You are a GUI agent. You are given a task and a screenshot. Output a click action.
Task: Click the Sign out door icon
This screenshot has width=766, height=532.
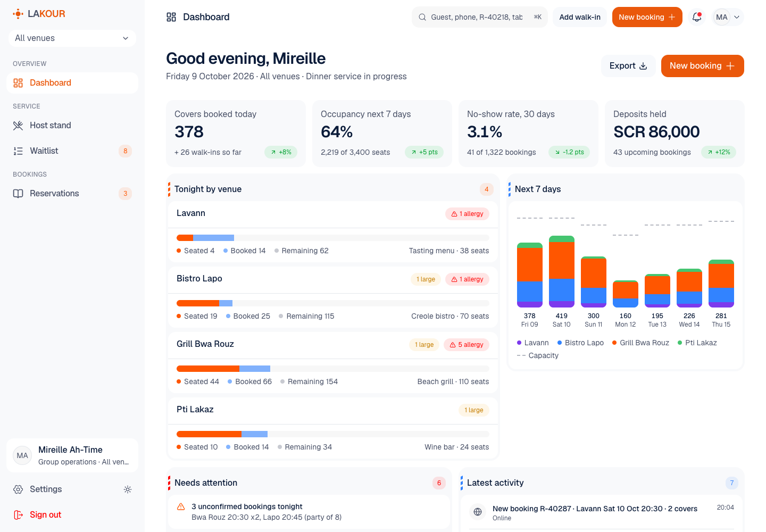pos(18,515)
